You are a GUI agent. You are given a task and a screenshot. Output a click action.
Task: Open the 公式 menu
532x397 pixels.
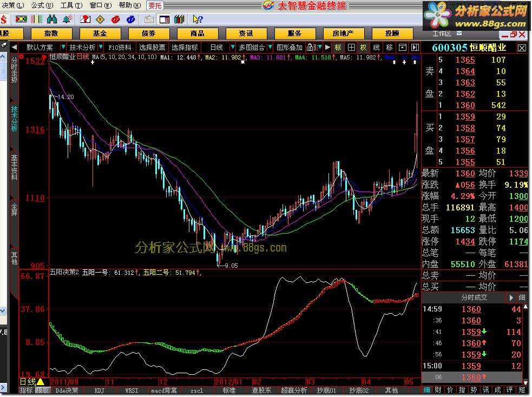click(x=42, y=5)
